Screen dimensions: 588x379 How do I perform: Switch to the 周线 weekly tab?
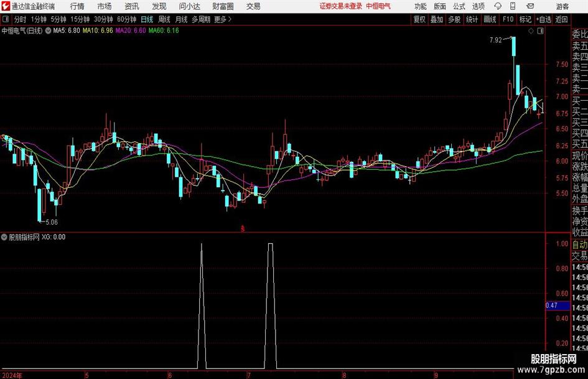pyautogui.click(x=164, y=19)
